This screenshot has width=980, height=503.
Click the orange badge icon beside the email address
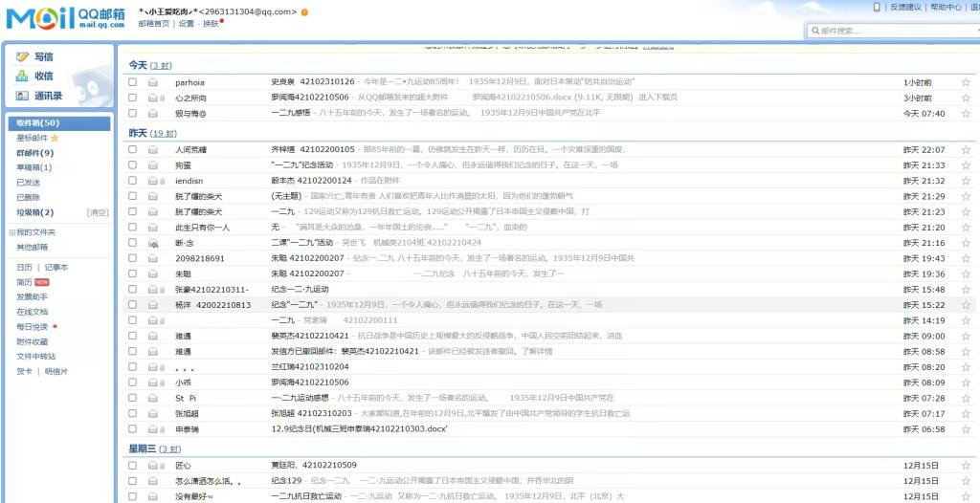pyautogui.click(x=304, y=11)
